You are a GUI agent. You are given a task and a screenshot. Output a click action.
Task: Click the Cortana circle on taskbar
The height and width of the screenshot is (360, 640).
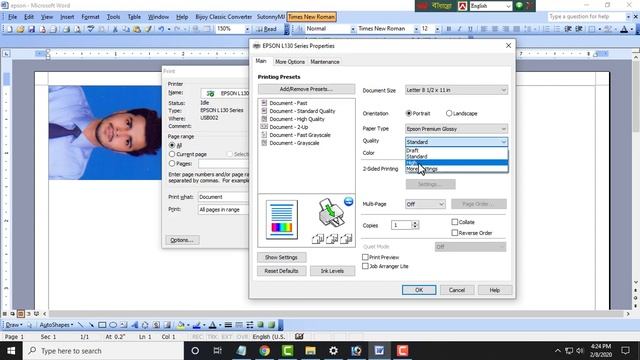click(x=195, y=351)
